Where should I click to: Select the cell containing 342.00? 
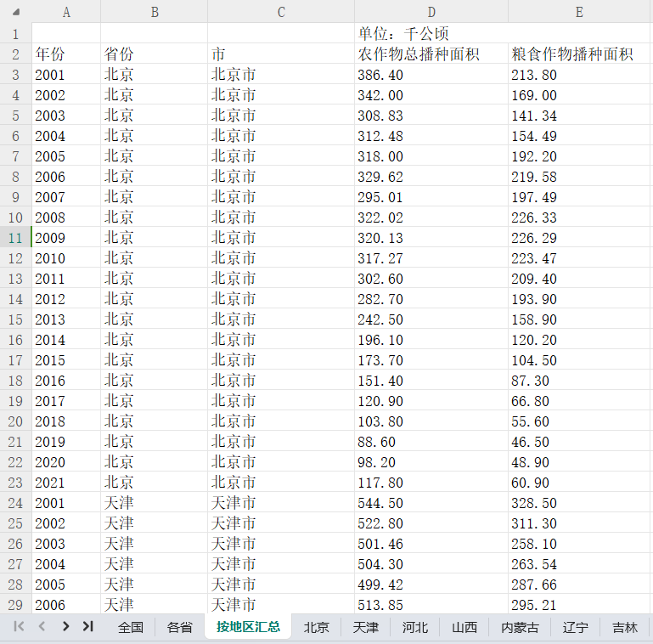point(431,94)
